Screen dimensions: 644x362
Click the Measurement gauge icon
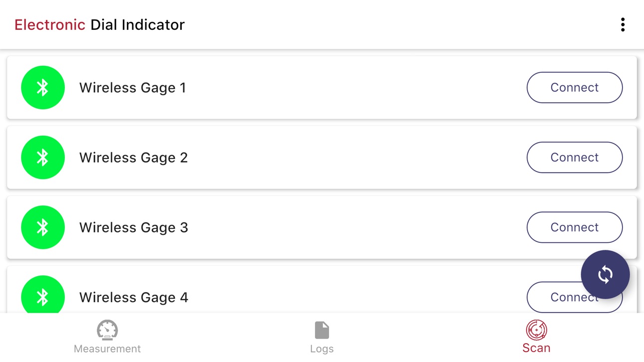pyautogui.click(x=107, y=330)
